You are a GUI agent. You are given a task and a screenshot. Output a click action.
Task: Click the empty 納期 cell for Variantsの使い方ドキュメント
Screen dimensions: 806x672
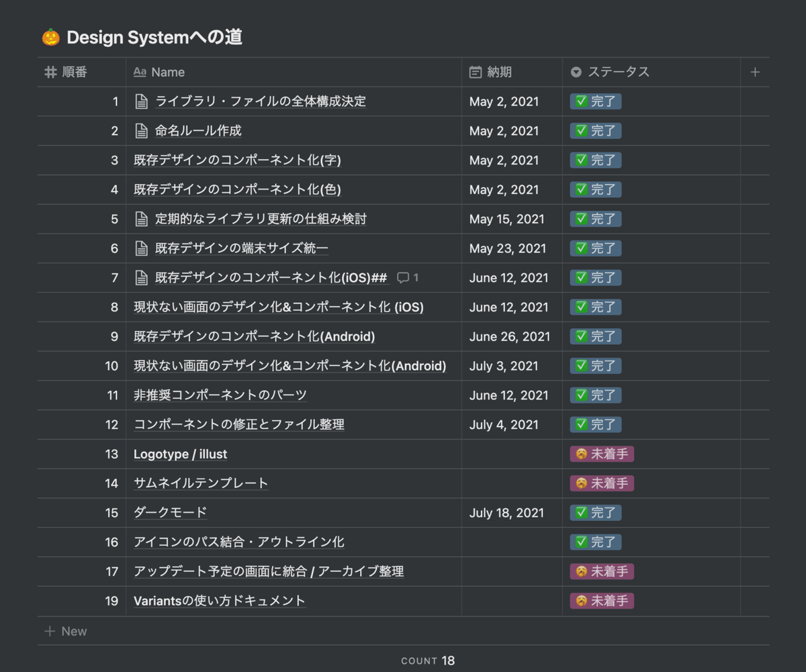512,601
